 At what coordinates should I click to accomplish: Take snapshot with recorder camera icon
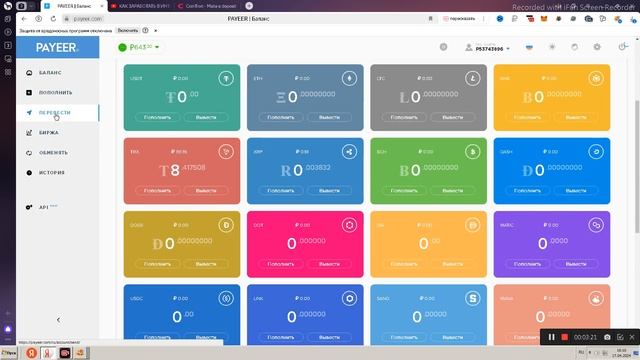click(x=607, y=337)
